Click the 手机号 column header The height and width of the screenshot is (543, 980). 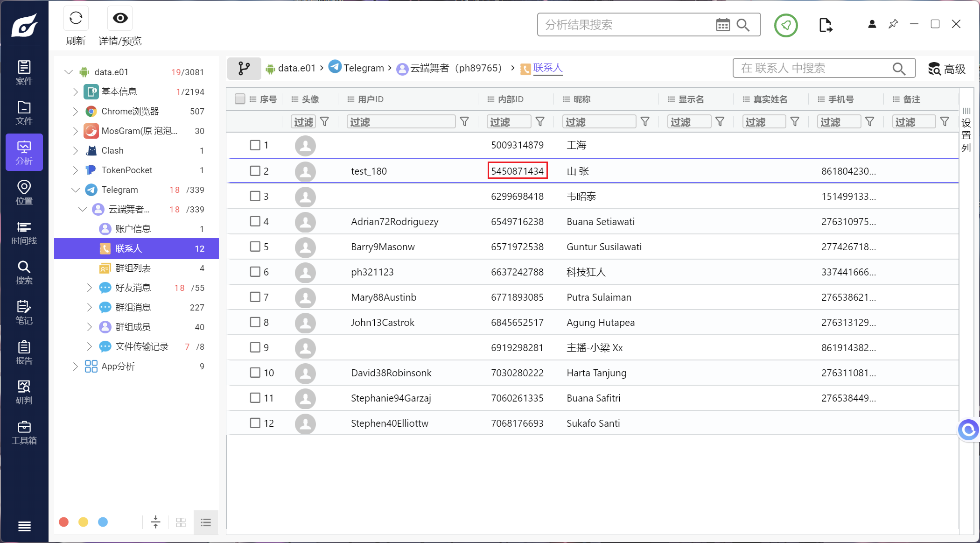click(841, 99)
